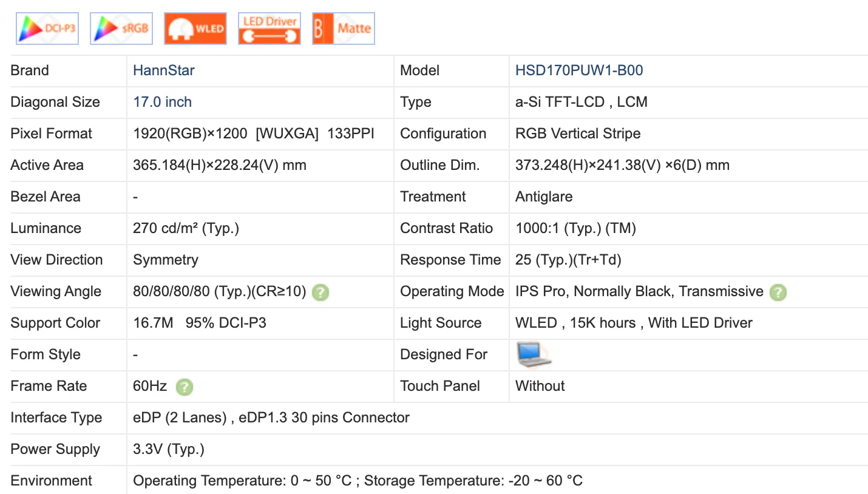The width and height of the screenshot is (868, 494).
Task: Open the 17.0 inch diagonal size link
Action: tap(162, 102)
